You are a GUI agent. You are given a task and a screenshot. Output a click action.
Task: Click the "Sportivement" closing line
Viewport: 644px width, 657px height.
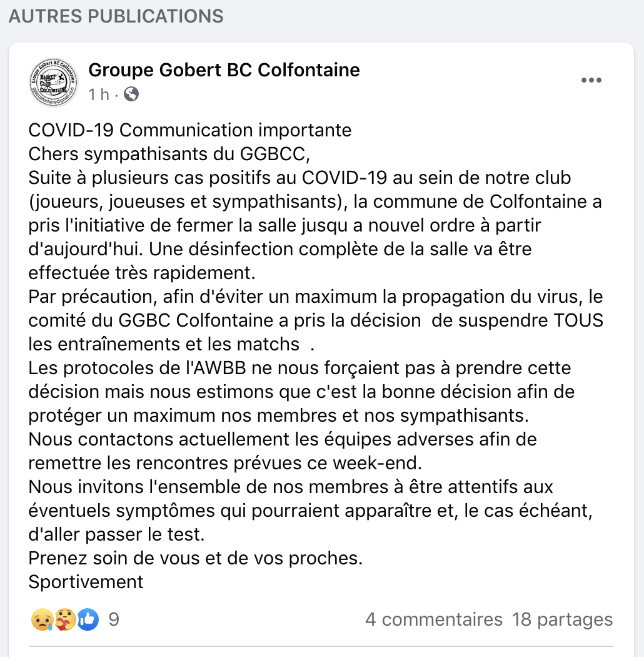coord(86,581)
